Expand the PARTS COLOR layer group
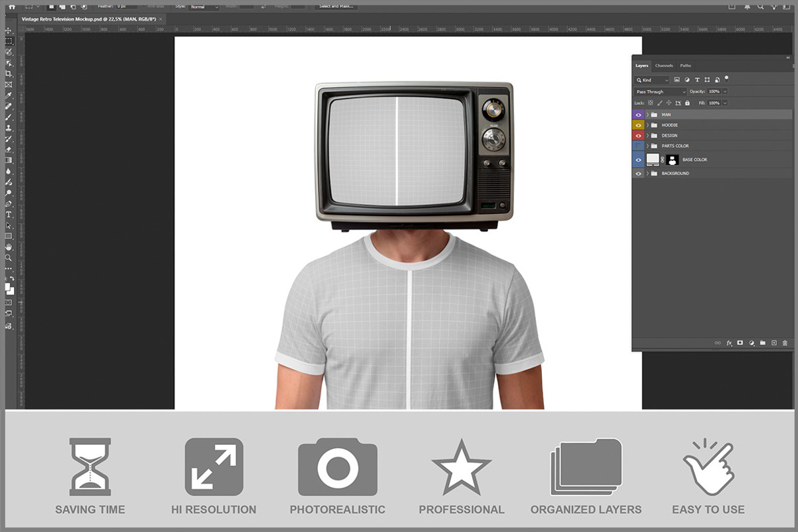The height and width of the screenshot is (532, 798). (648, 146)
